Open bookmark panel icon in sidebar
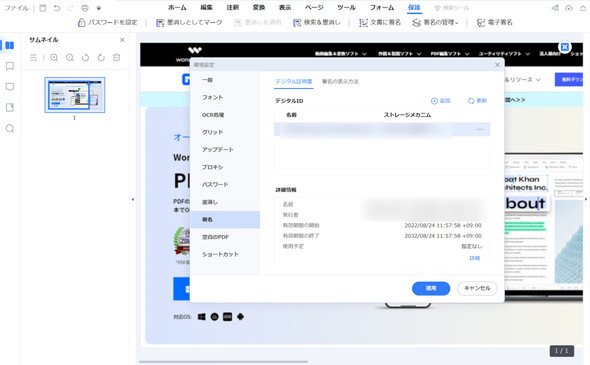 (x=10, y=66)
